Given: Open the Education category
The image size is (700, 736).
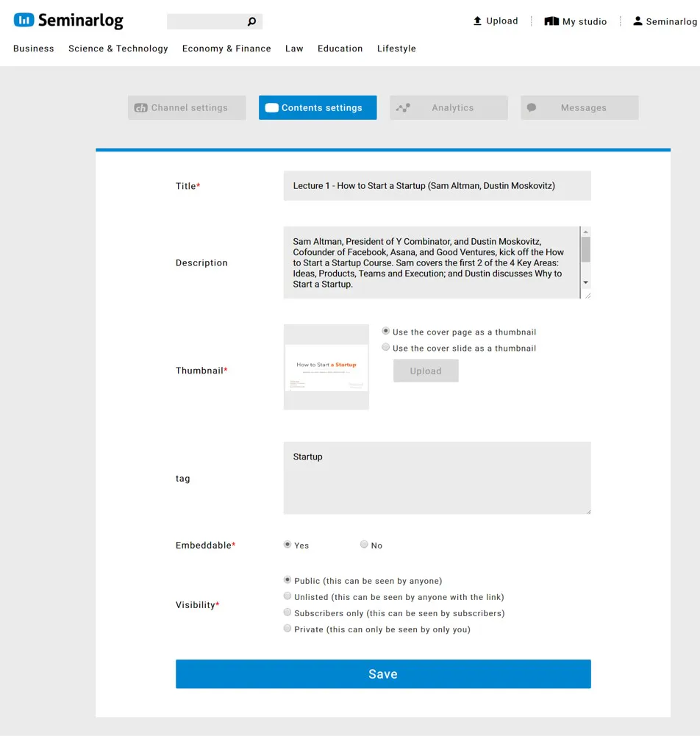Looking at the screenshot, I should (x=340, y=49).
